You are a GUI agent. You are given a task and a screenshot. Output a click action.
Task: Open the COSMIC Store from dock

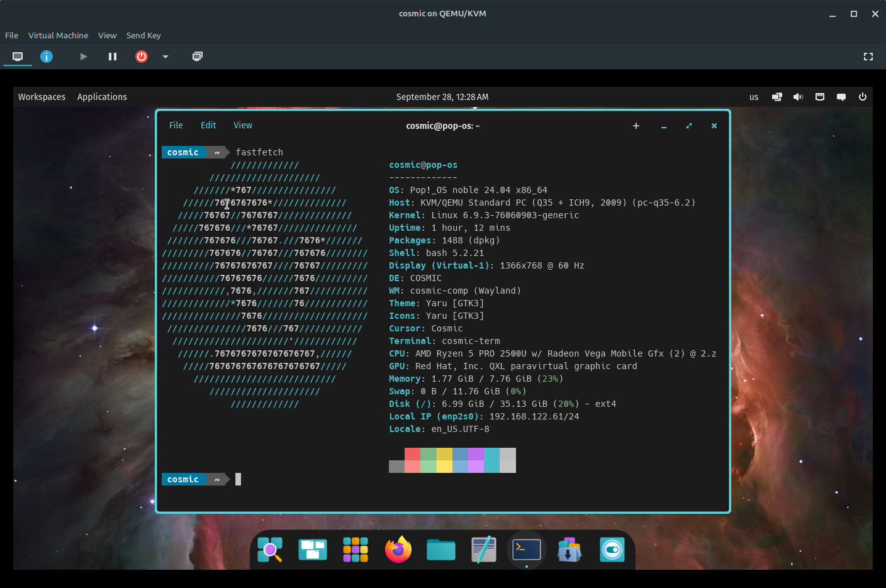point(569,550)
